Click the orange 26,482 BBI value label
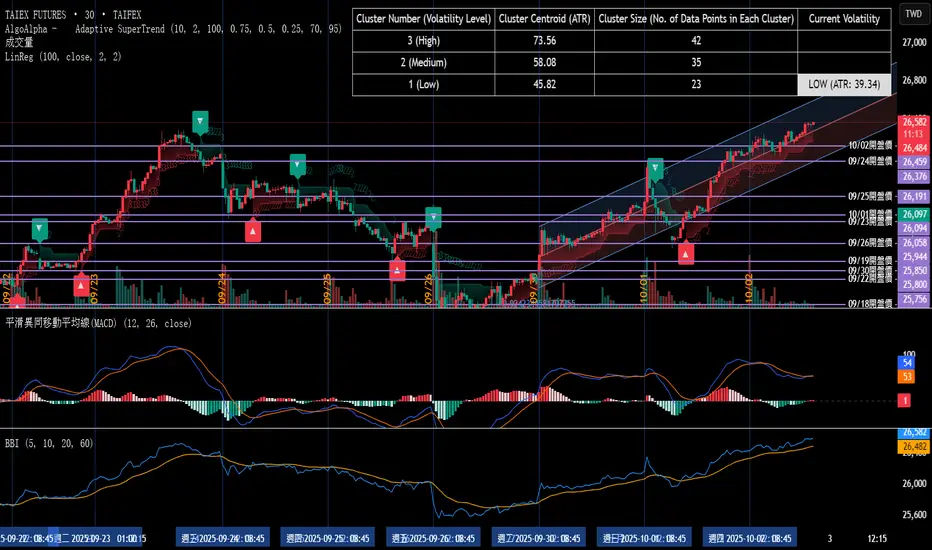 pos(913,447)
